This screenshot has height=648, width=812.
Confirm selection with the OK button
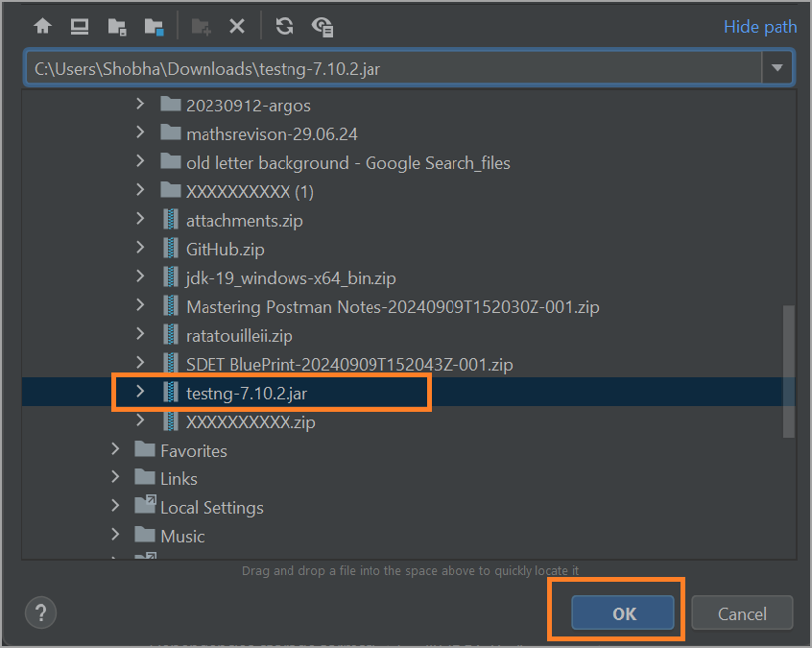pos(624,612)
